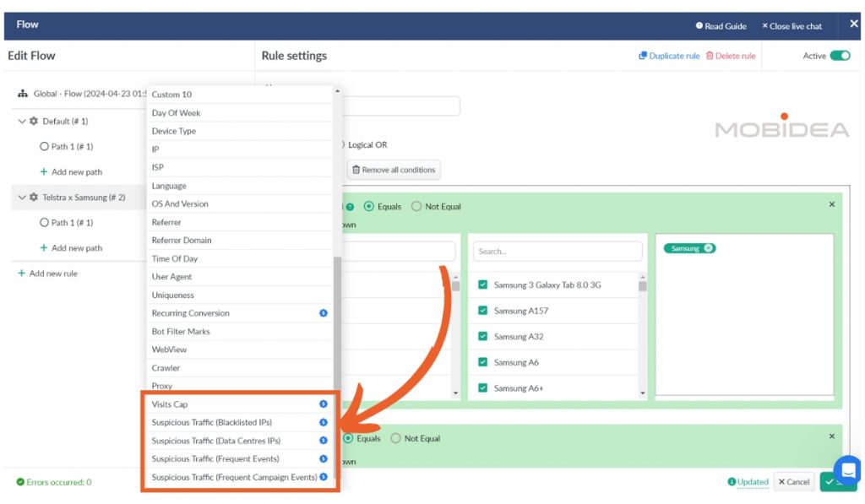The height and width of the screenshot is (504, 865).
Task: Choose Day Of Week from condition list
Action: 177,113
